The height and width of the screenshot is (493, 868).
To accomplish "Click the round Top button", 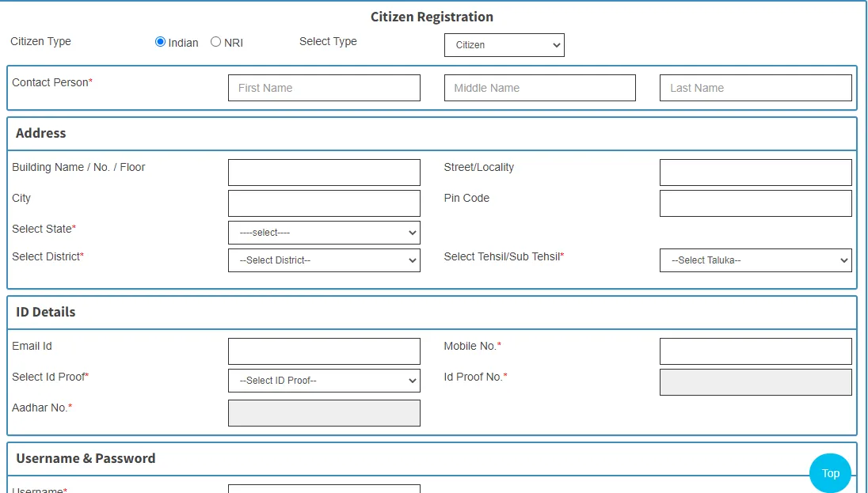I will point(830,473).
